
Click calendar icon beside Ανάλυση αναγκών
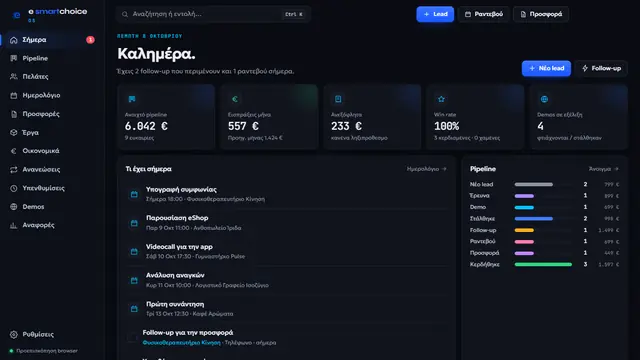click(134, 280)
